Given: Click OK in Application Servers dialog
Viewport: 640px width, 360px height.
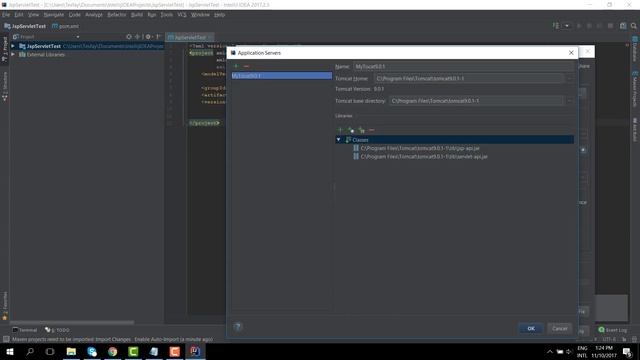Looking at the screenshot, I should tap(531, 328).
